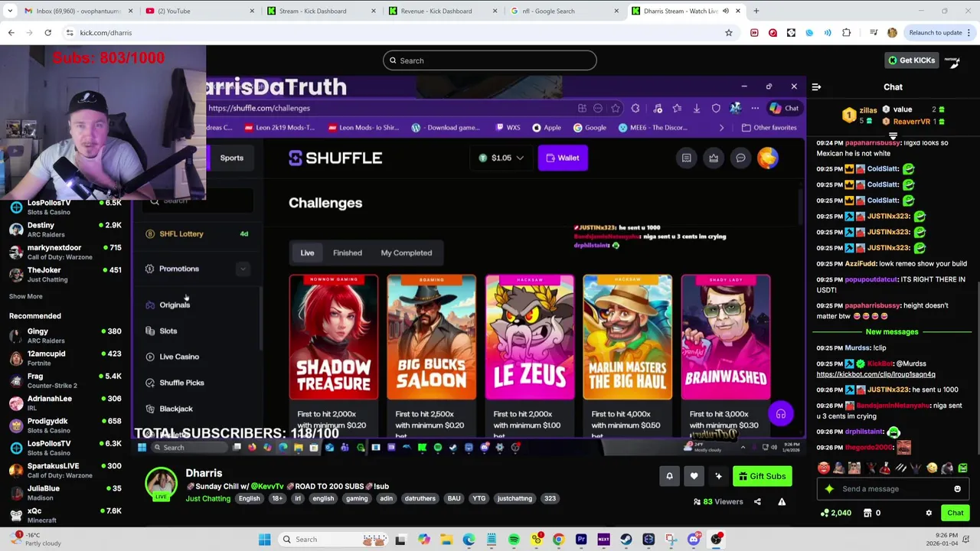Mute the Dharris Stream tab audio
The height and width of the screenshot is (551, 980).
(x=727, y=11)
